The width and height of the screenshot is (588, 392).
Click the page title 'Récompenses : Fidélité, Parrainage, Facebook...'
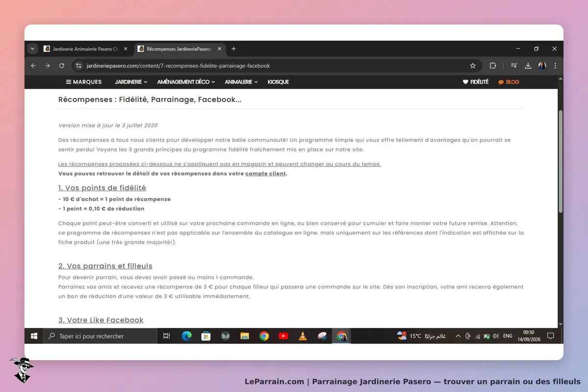[x=150, y=99]
